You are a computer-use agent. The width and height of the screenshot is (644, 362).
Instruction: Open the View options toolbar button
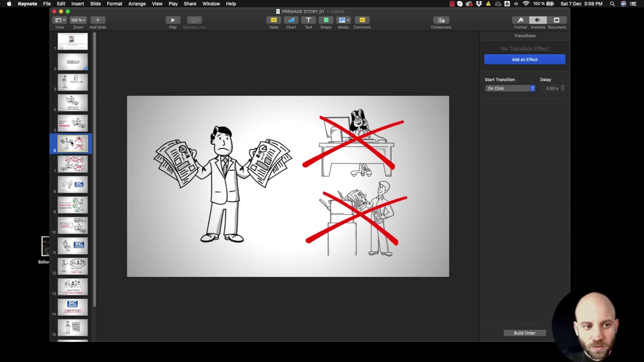point(59,20)
